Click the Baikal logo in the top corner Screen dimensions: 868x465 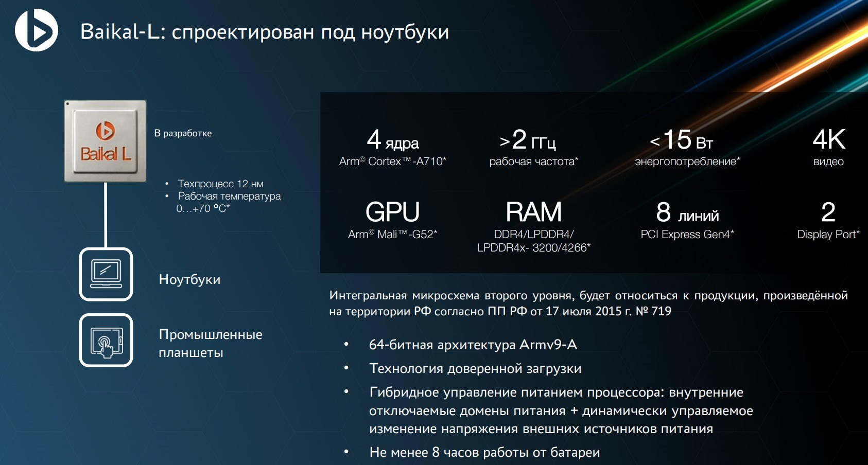click(37, 30)
